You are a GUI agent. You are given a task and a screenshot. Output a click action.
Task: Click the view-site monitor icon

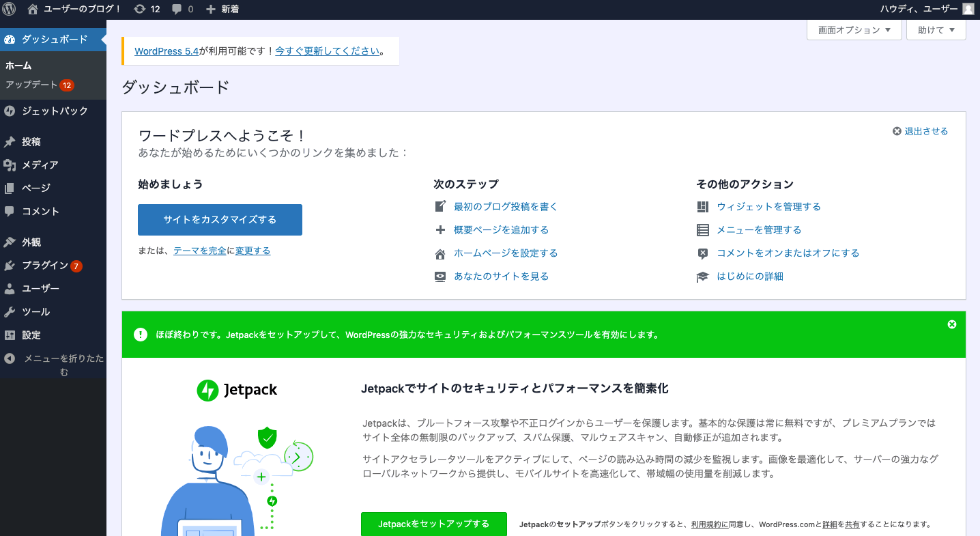pos(440,277)
